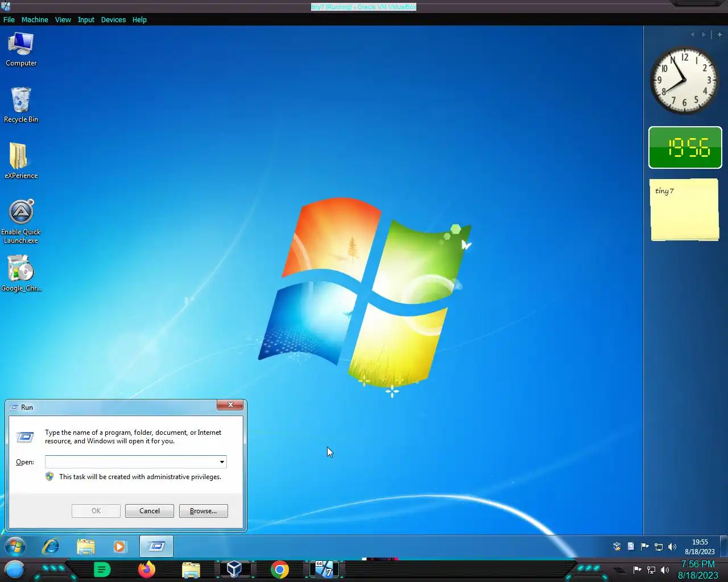Go to previous sidebar gadget page arrow
728x582 pixels.
pos(692,35)
